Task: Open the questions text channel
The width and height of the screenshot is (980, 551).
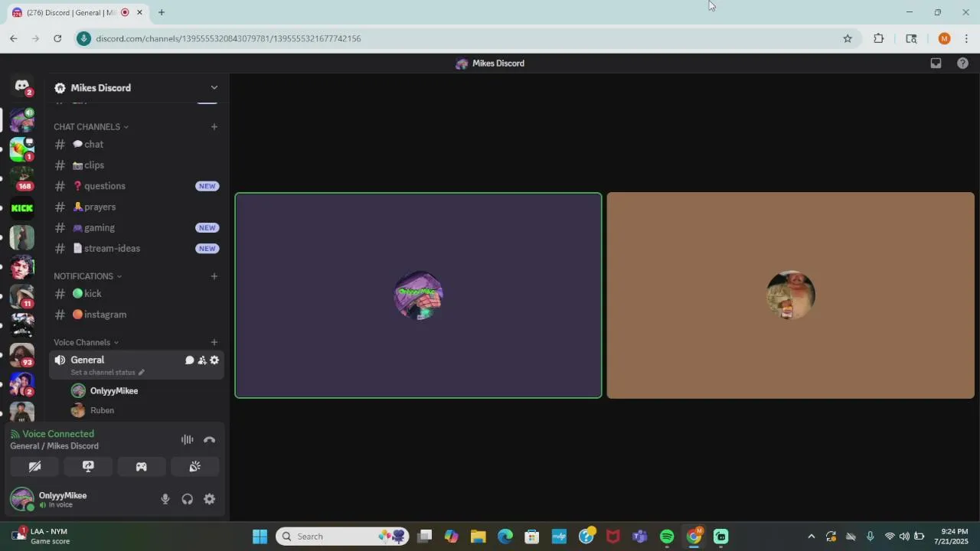Action: coord(136,186)
